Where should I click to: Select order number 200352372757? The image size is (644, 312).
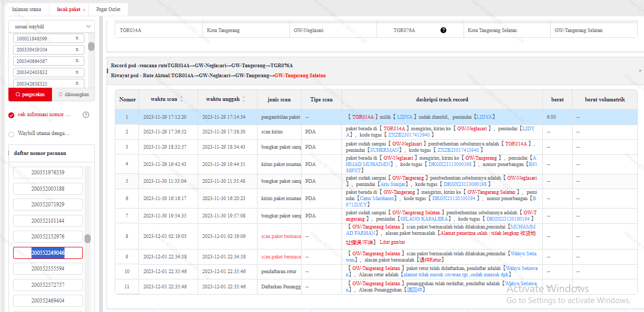(x=48, y=285)
